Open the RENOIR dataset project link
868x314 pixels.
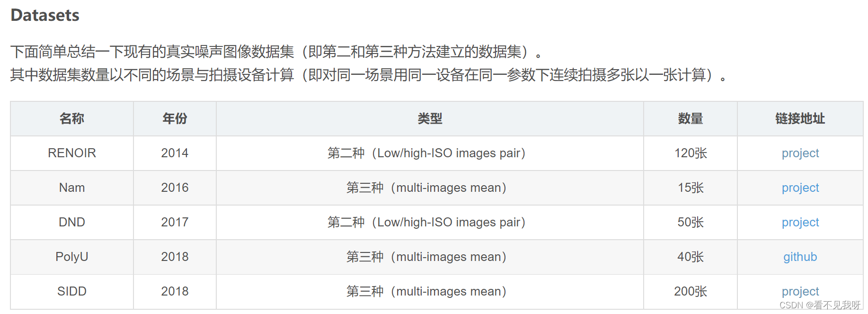[x=800, y=153]
